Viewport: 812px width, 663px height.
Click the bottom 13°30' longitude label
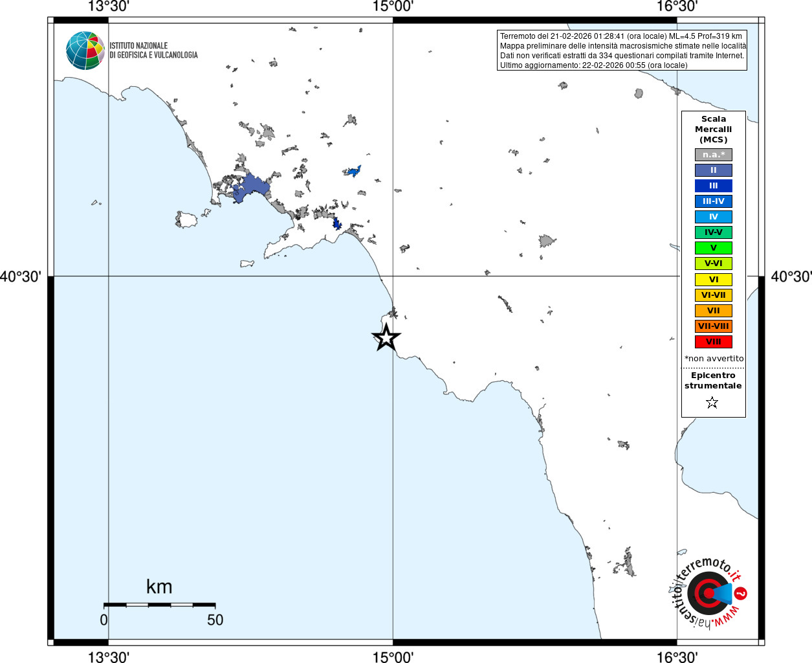click(108, 657)
